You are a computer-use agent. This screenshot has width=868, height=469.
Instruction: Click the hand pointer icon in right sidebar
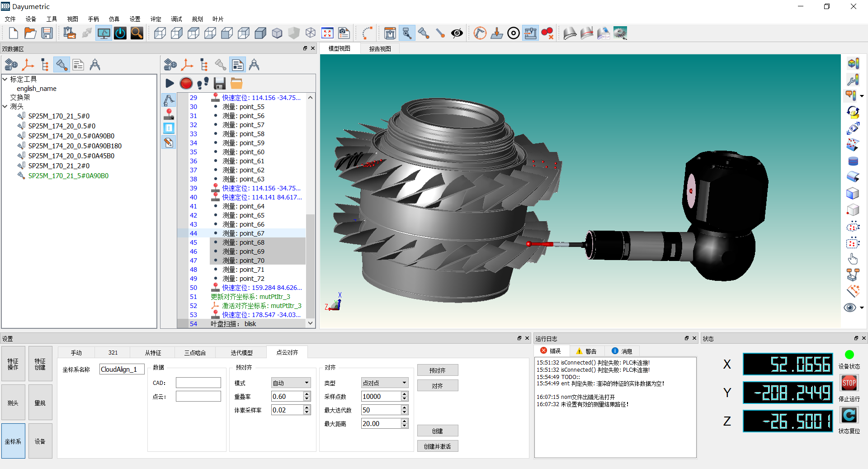(853, 259)
